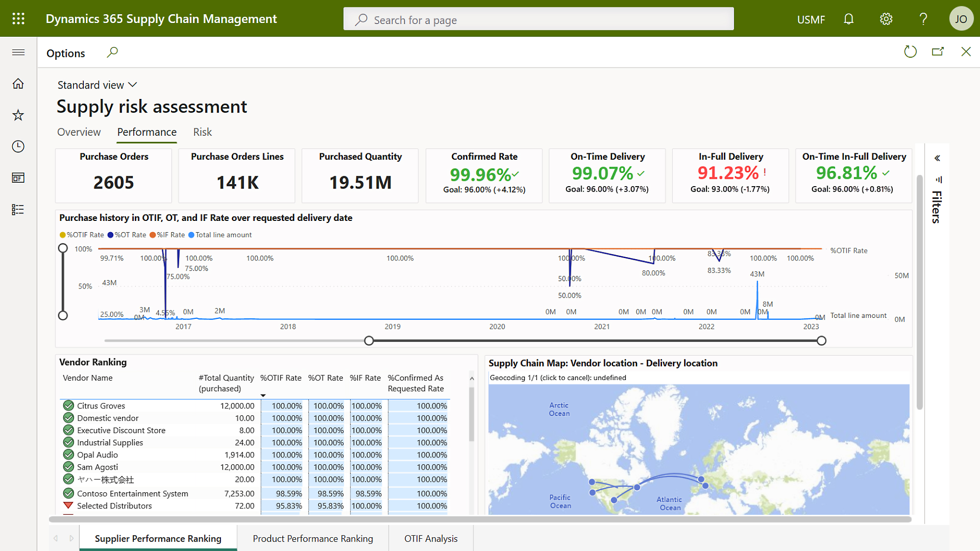980x551 pixels.
Task: Click the settings gear icon
Action: (x=887, y=18)
